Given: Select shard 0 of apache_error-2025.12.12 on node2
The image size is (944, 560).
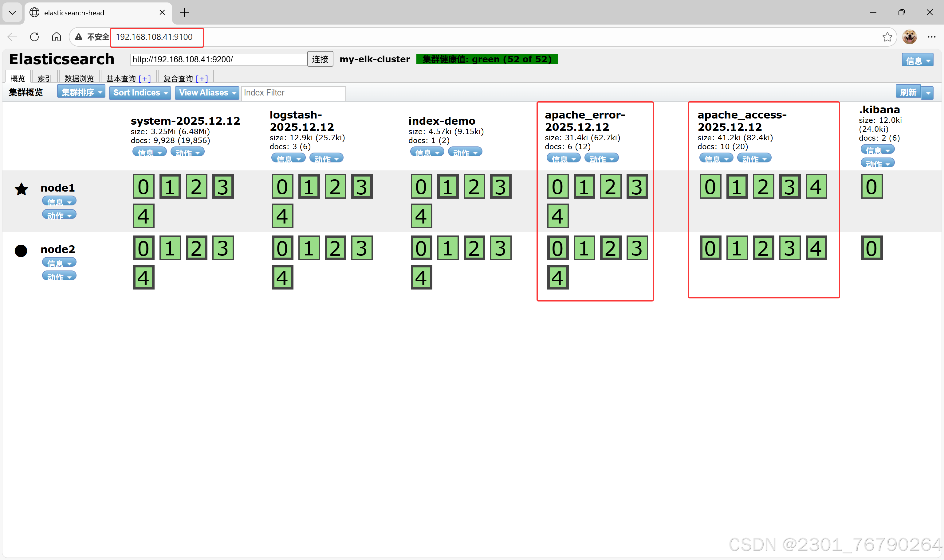Looking at the screenshot, I should click(558, 248).
